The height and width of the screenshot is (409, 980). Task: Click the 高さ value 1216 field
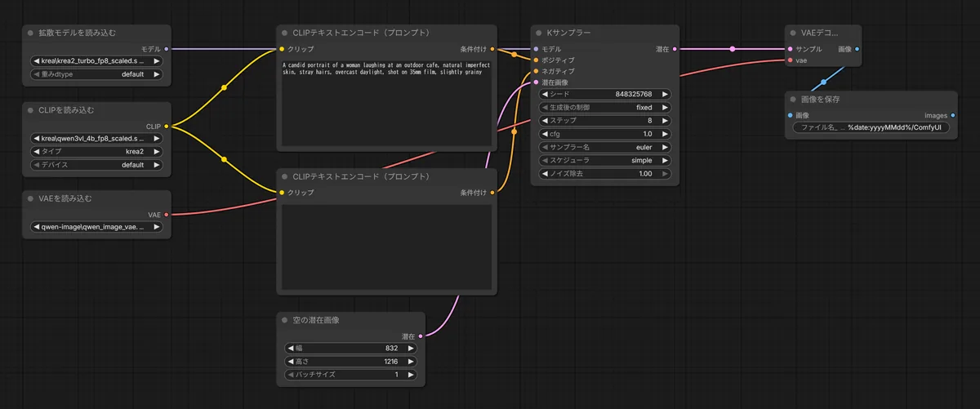[351, 362]
